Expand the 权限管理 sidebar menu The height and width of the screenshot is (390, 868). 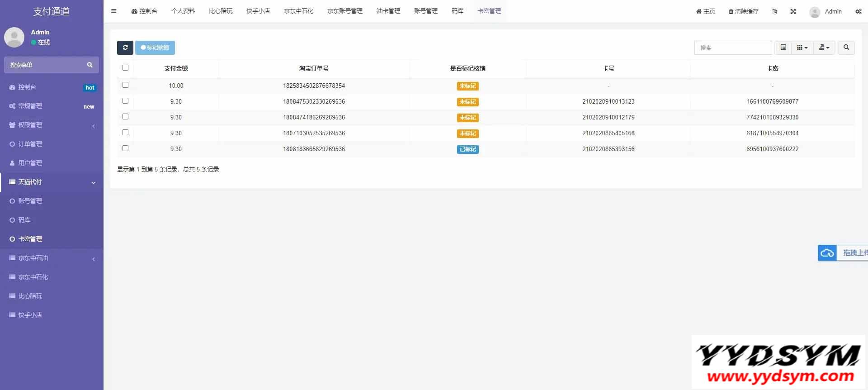click(x=52, y=125)
